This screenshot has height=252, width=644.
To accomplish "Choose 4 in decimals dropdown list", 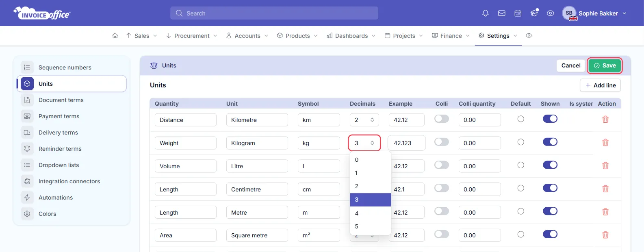I will (x=371, y=213).
